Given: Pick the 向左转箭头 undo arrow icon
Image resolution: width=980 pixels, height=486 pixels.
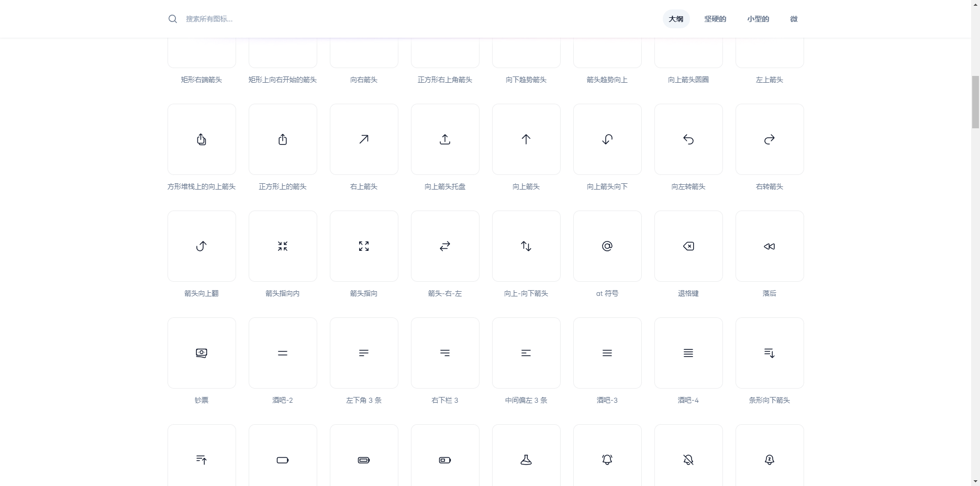Looking at the screenshot, I should (x=688, y=139).
